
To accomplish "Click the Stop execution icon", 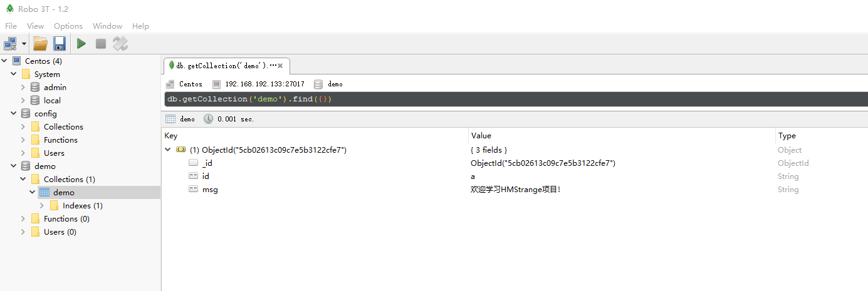I will (x=101, y=43).
